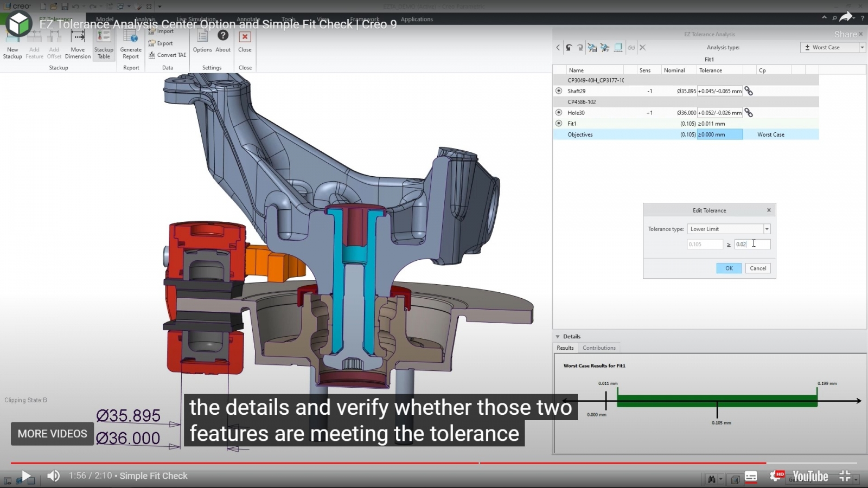Select the Shaft29 radio button
The height and width of the screenshot is (488, 868).
click(559, 91)
